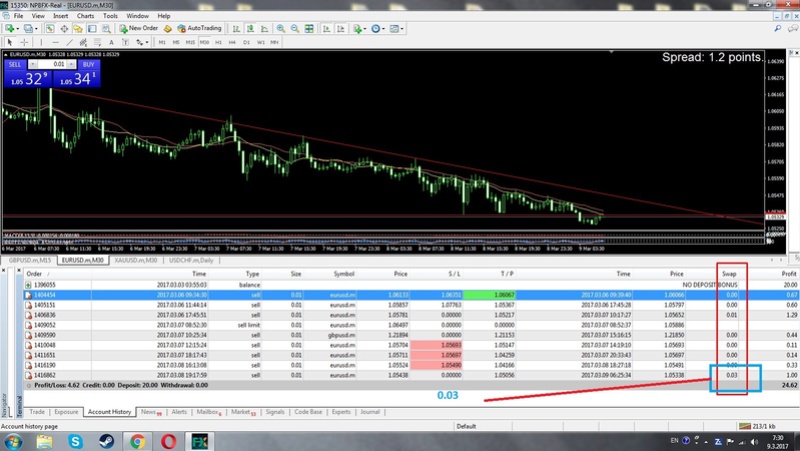800x451 pixels.
Task: Open periods clock dropdown
Action: click(x=378, y=29)
